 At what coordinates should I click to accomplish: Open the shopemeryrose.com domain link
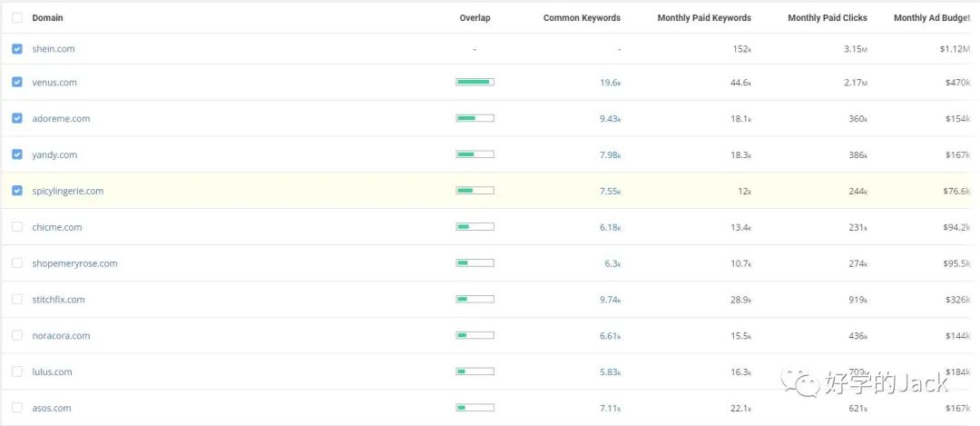(74, 263)
